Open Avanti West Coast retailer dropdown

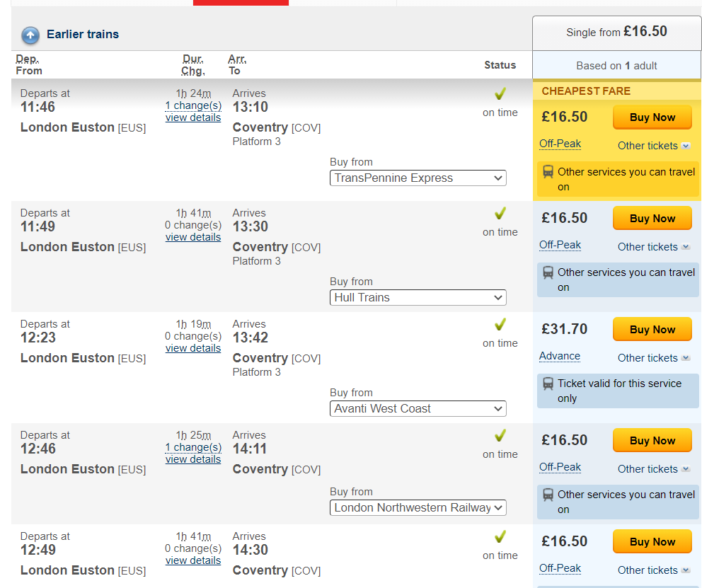(418, 409)
